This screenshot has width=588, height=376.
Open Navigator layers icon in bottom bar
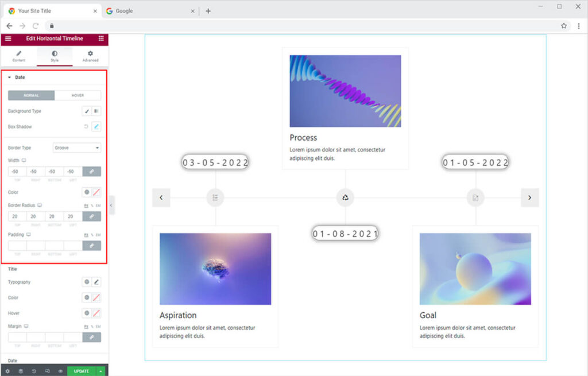pyautogui.click(x=21, y=371)
